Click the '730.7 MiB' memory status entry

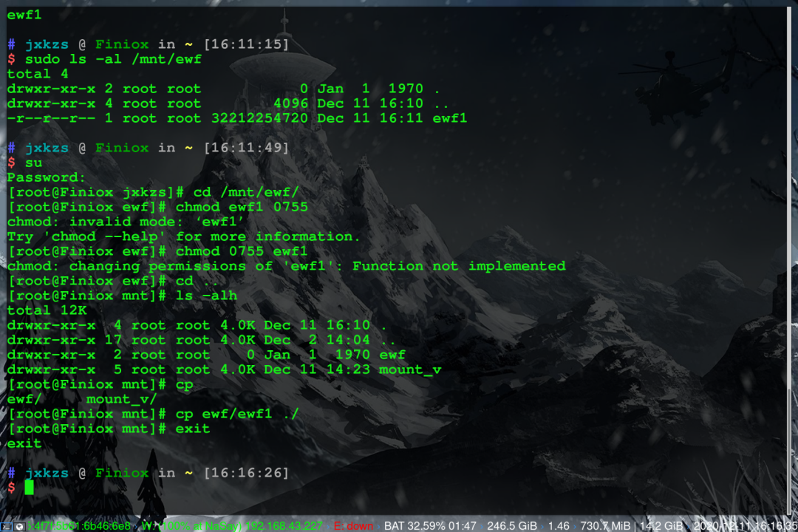(x=605, y=526)
